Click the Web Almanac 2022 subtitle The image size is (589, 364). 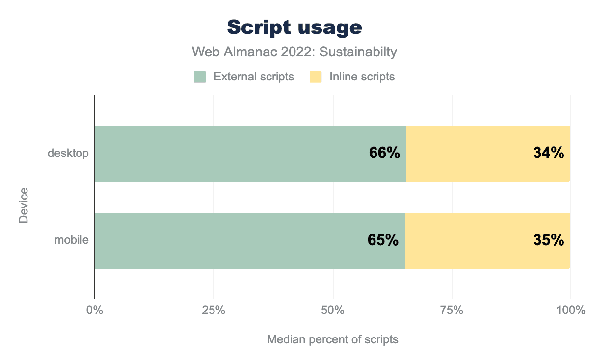(x=294, y=52)
